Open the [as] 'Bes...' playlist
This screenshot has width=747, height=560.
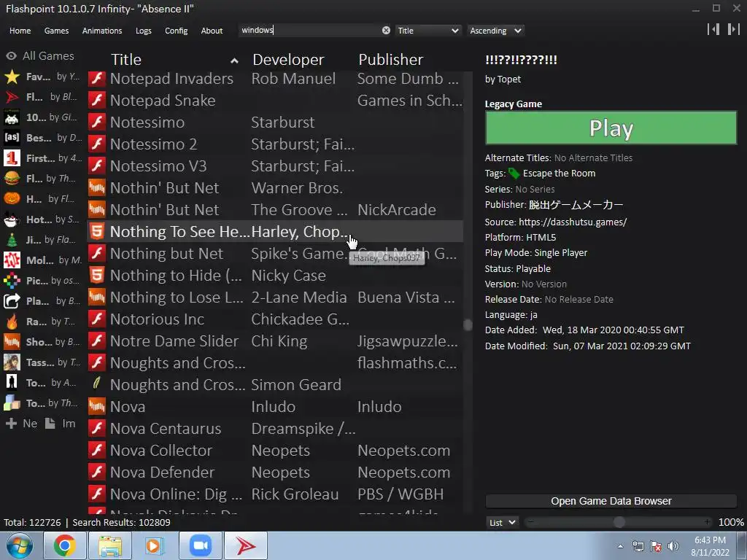(42, 138)
